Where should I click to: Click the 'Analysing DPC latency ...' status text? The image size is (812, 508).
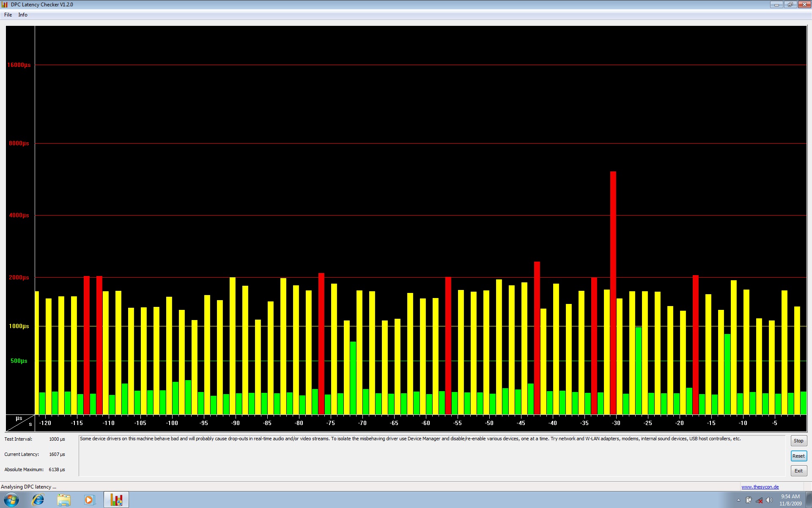[x=29, y=487]
